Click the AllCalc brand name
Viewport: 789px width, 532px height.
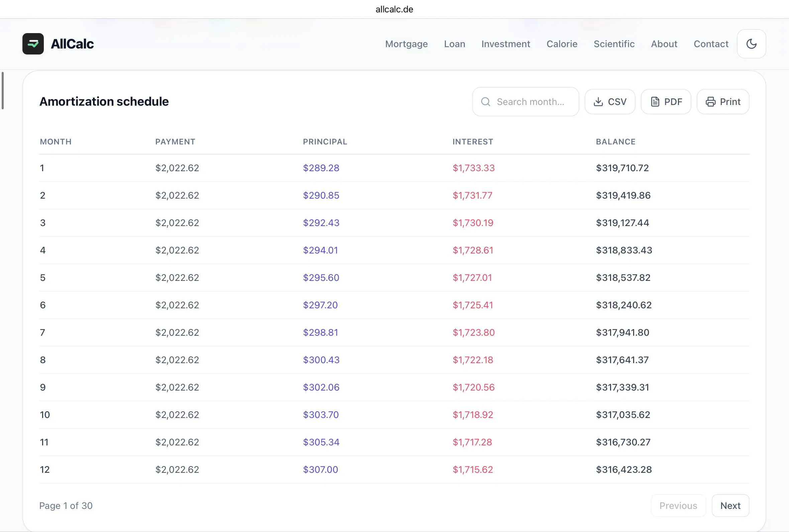(x=72, y=44)
